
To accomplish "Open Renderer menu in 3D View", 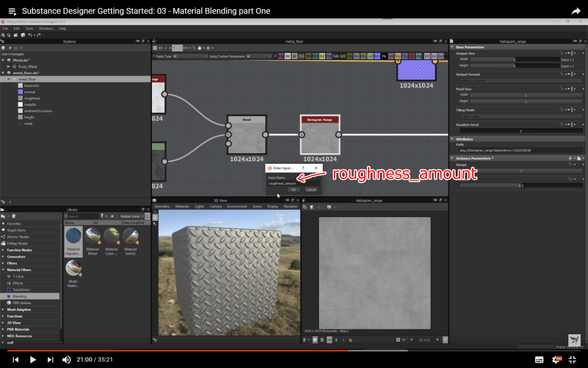I will (290, 207).
